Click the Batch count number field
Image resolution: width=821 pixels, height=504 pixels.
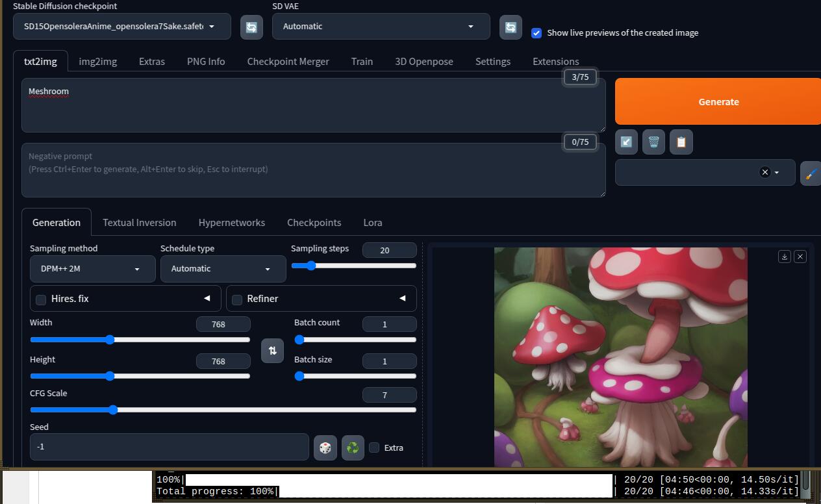tap(389, 324)
